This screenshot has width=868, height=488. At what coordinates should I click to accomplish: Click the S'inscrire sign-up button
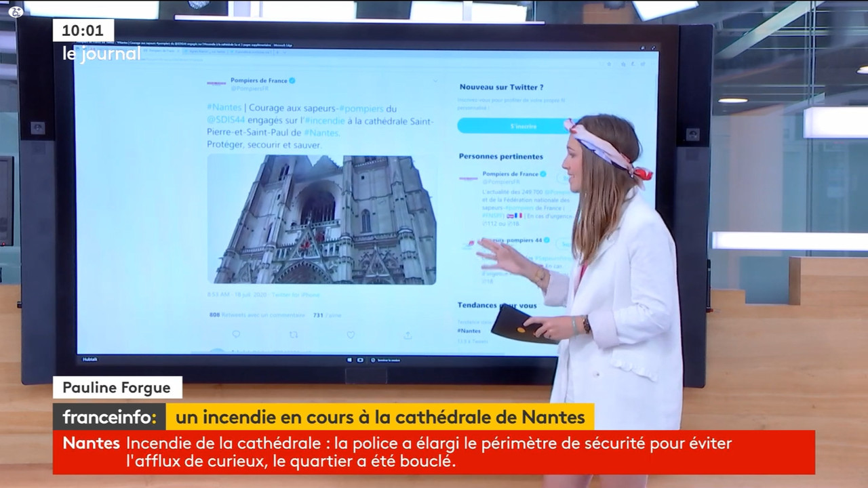coord(513,126)
